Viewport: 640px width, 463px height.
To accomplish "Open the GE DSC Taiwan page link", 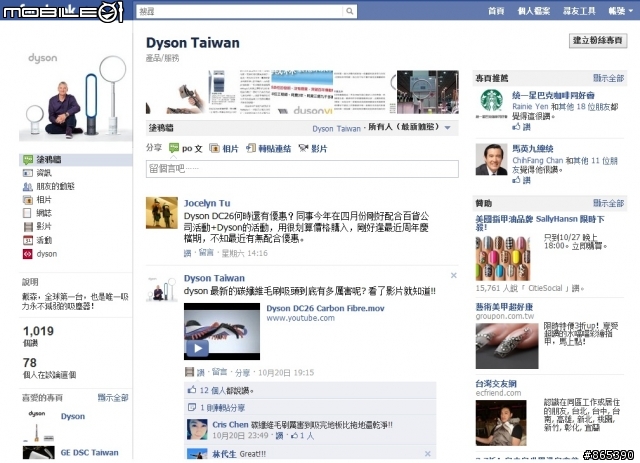I will coord(89,452).
